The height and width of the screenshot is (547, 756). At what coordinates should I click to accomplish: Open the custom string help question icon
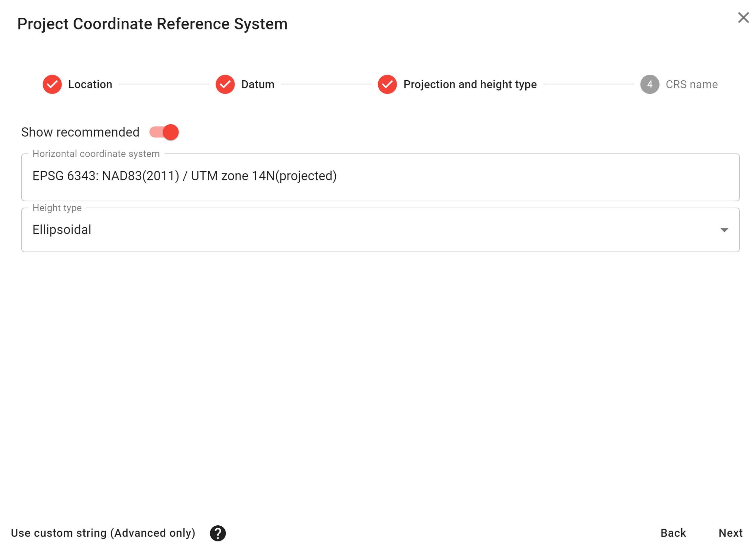click(x=218, y=533)
